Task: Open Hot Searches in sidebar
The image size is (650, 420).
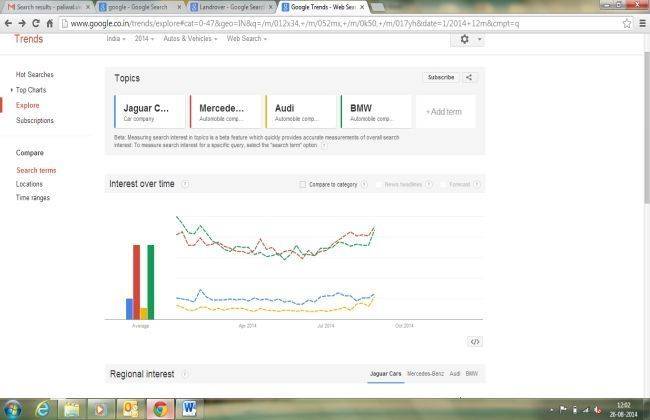Action: 35,75
